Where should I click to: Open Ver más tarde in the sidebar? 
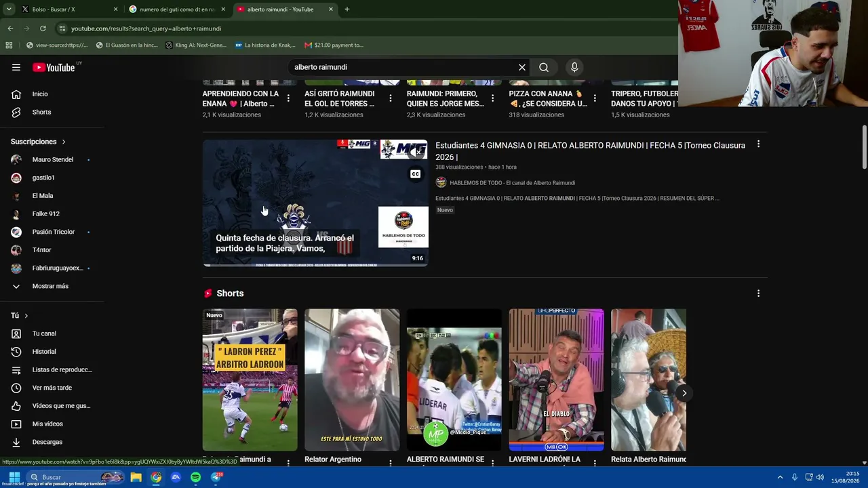pos(52,388)
